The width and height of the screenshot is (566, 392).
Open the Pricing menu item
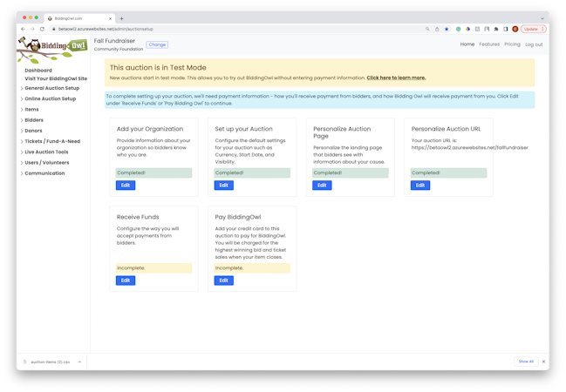pyautogui.click(x=512, y=44)
